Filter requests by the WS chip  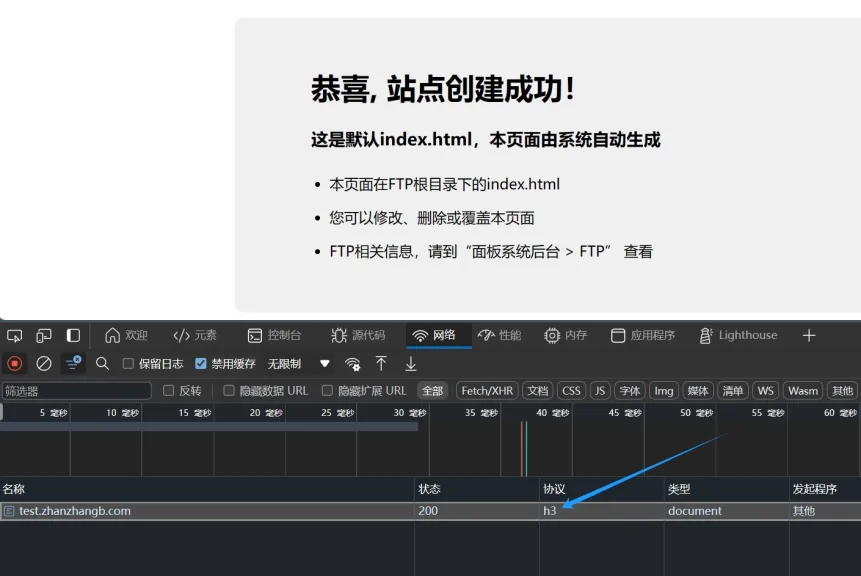coord(766,390)
